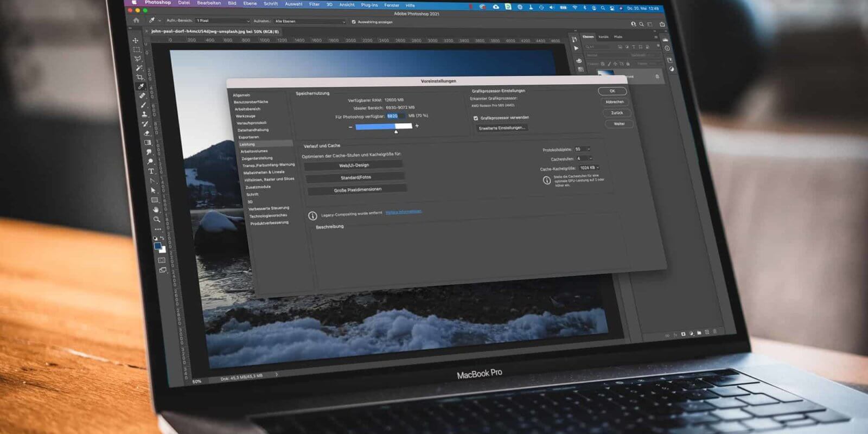868x434 pixels.
Task: Select the Eyedropper tool in toolbar
Action: [141, 86]
